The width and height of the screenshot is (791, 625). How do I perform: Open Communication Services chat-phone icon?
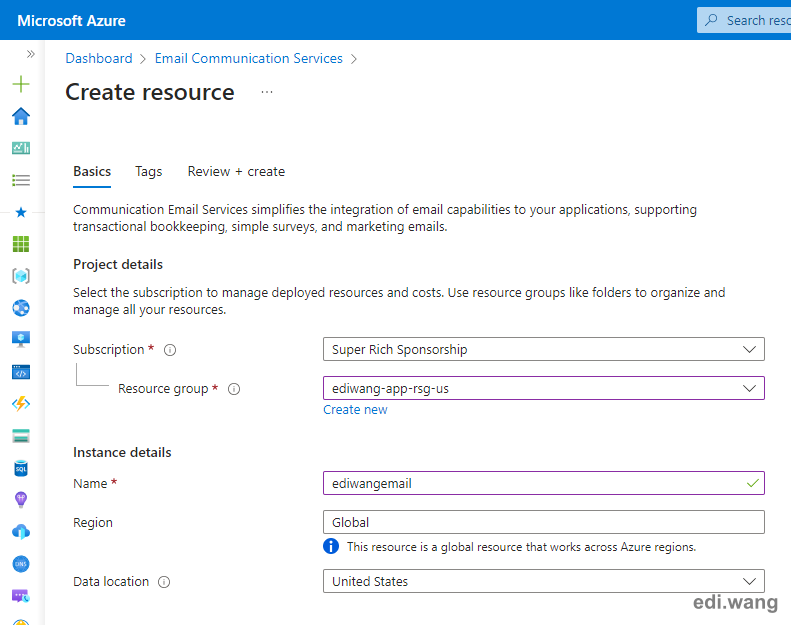point(21,596)
